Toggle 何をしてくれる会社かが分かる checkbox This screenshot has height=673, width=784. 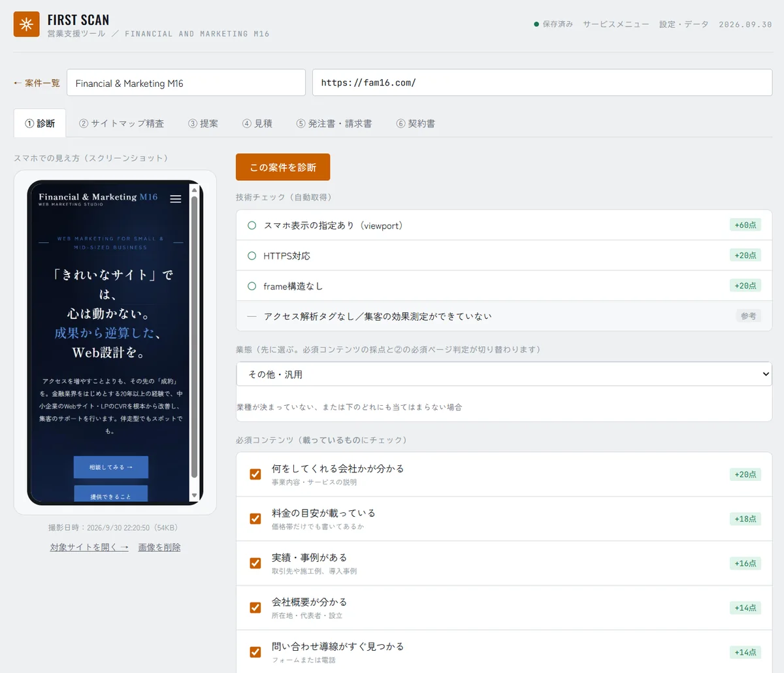point(255,474)
